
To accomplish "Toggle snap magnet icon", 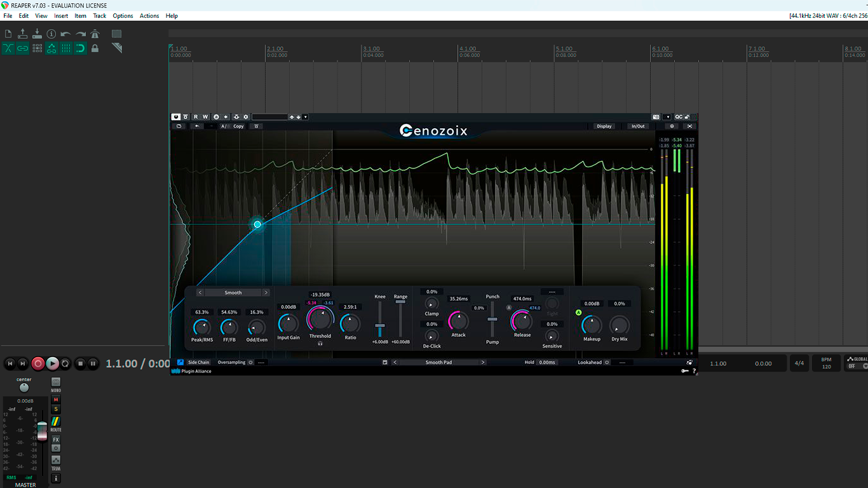I will [x=81, y=48].
